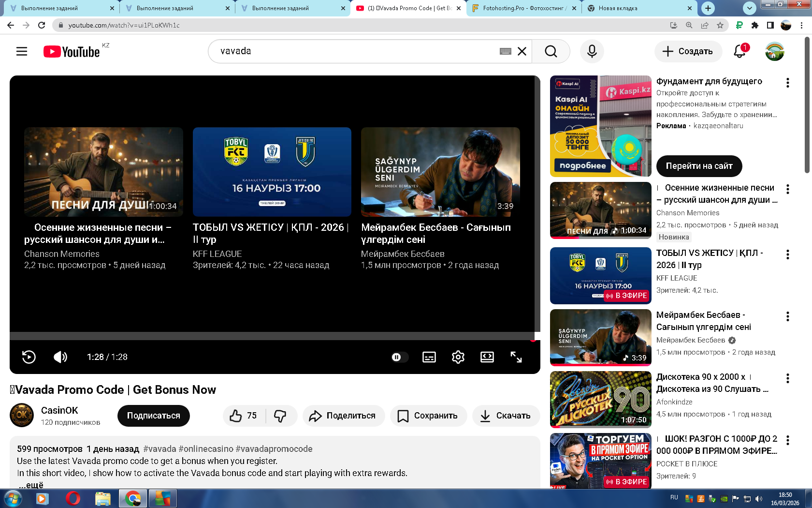Viewport: 812px width, 508px height.
Task: Start voice search with the microphone icon
Action: point(592,51)
